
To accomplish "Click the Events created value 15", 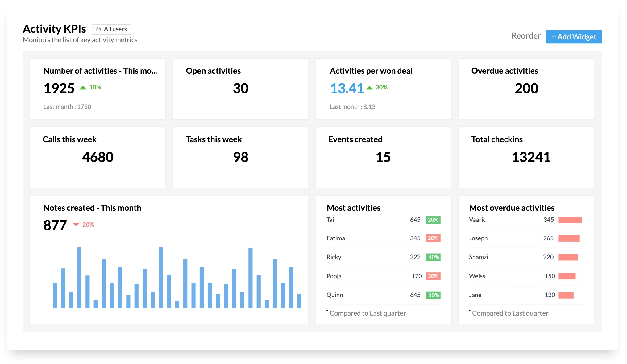I will (383, 157).
